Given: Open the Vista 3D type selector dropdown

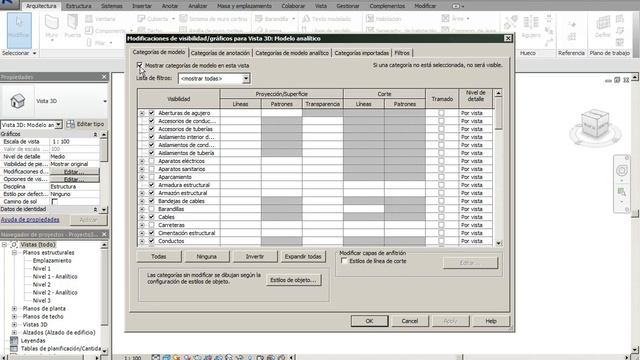Looking at the screenshot, I should pos(105,101).
